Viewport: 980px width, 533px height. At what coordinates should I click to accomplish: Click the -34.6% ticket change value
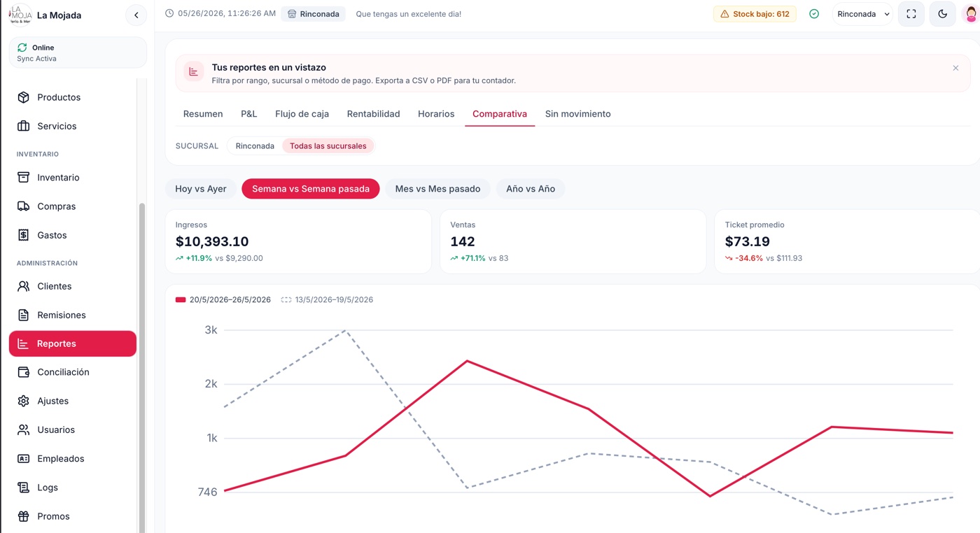click(x=749, y=258)
